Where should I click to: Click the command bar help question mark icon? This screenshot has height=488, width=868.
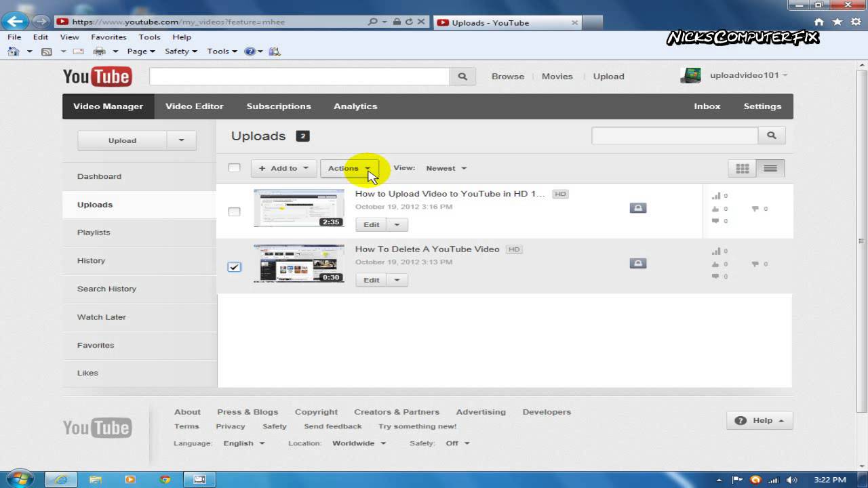coord(250,52)
